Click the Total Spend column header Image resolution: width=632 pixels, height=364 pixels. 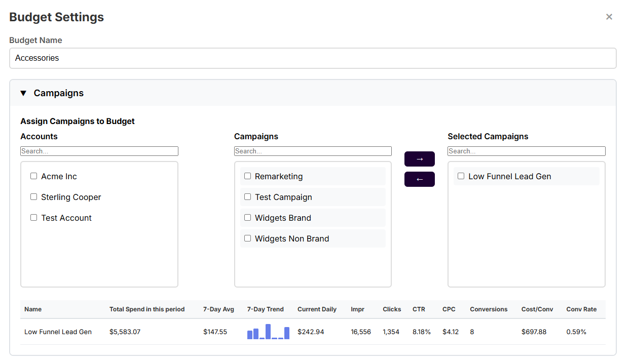point(147,309)
